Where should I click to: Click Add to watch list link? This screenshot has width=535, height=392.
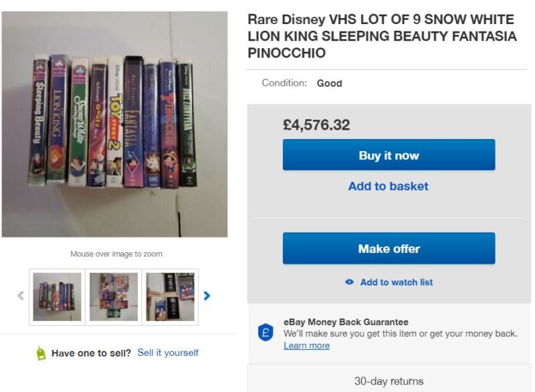[x=397, y=282]
